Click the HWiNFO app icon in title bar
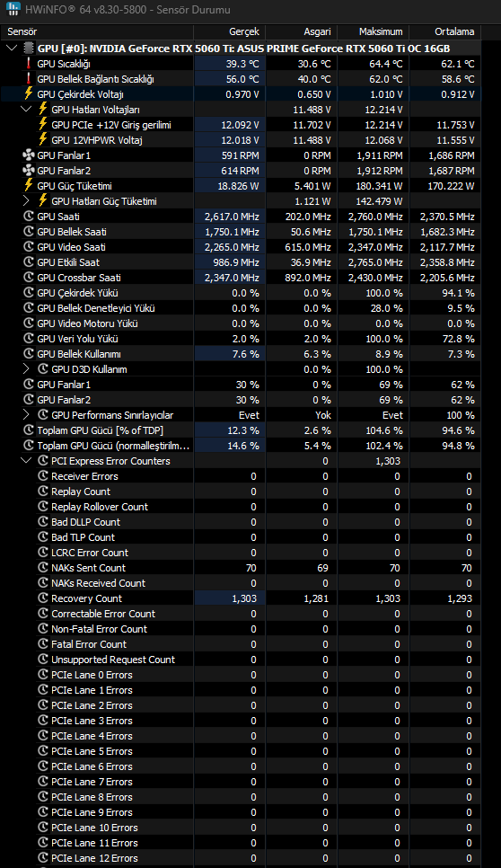 (x=13, y=9)
